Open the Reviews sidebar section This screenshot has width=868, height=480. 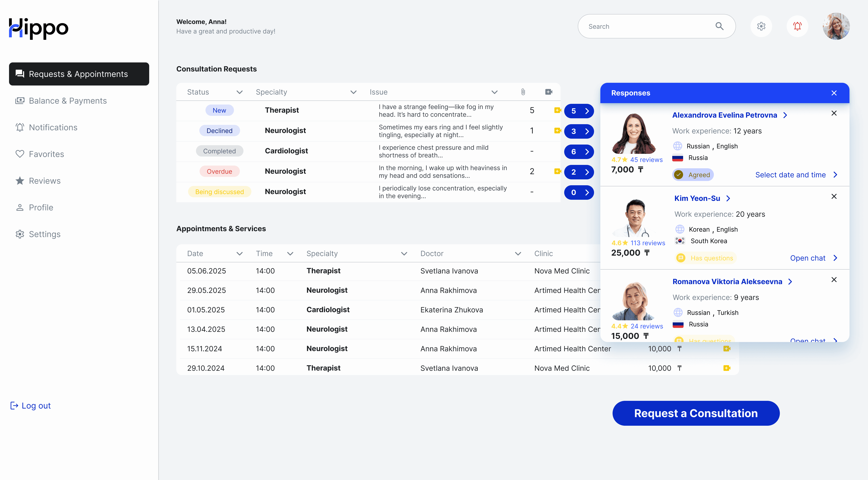pyautogui.click(x=45, y=181)
